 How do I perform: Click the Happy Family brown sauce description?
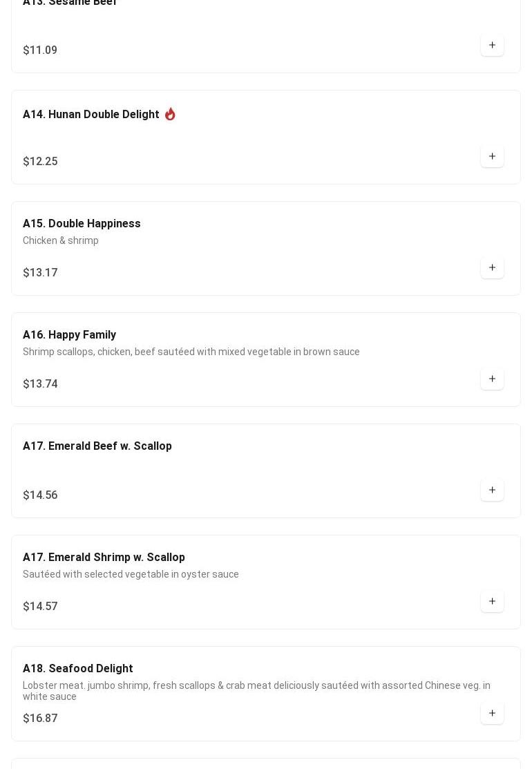click(191, 352)
